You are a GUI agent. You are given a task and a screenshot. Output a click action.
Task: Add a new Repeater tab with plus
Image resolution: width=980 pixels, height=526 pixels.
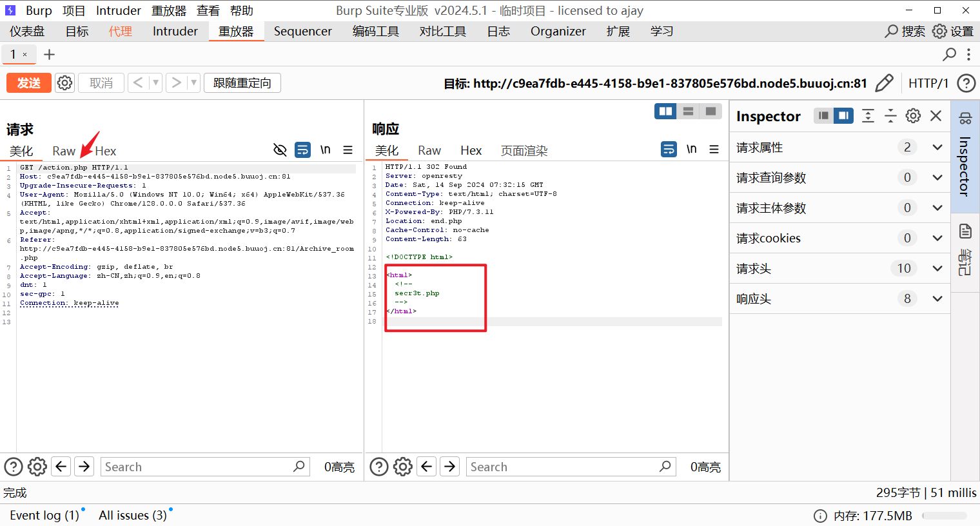49,55
